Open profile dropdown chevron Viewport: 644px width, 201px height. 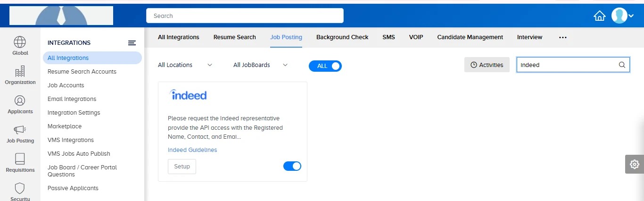pyautogui.click(x=631, y=16)
